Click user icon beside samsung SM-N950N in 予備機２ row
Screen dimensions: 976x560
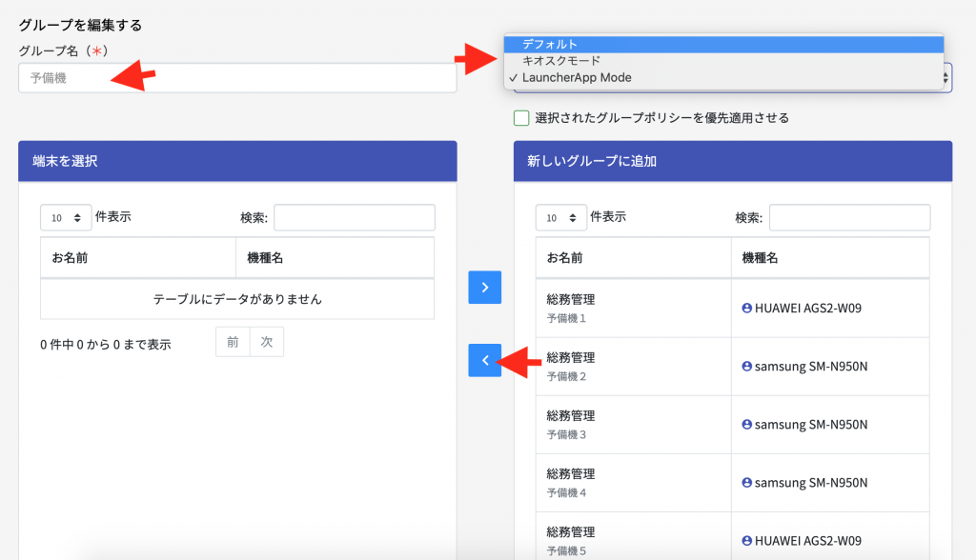(747, 367)
